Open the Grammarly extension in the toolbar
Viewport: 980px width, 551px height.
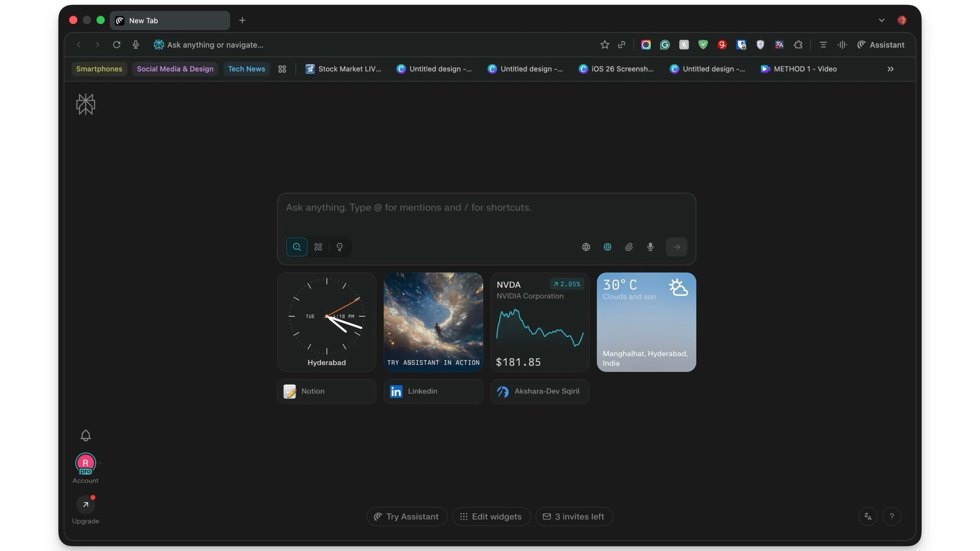pos(665,45)
